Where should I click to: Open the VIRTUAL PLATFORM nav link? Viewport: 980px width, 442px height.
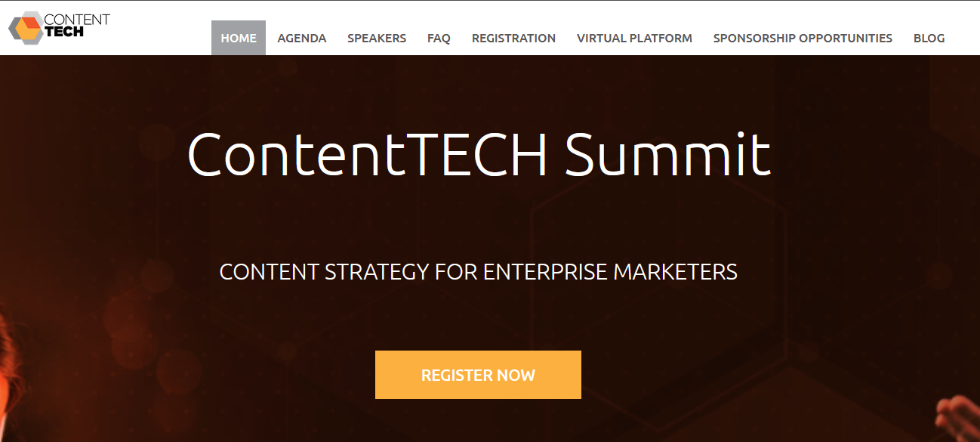(x=634, y=38)
